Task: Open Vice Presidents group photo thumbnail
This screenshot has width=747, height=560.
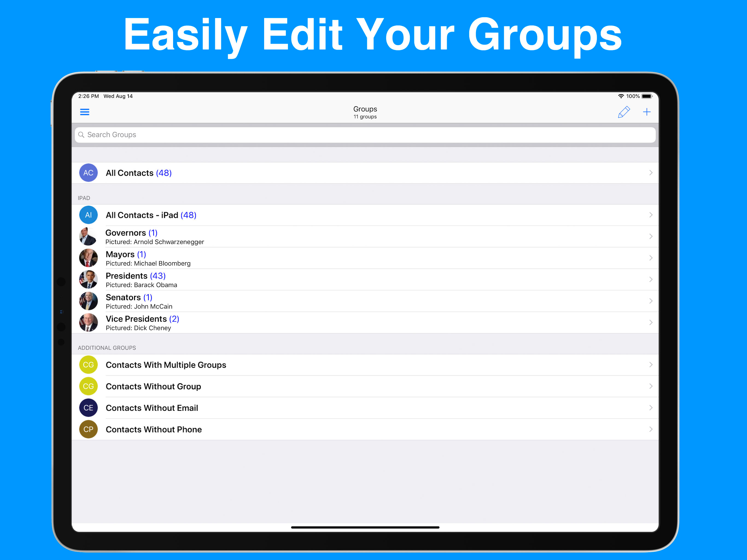Action: coord(89,323)
